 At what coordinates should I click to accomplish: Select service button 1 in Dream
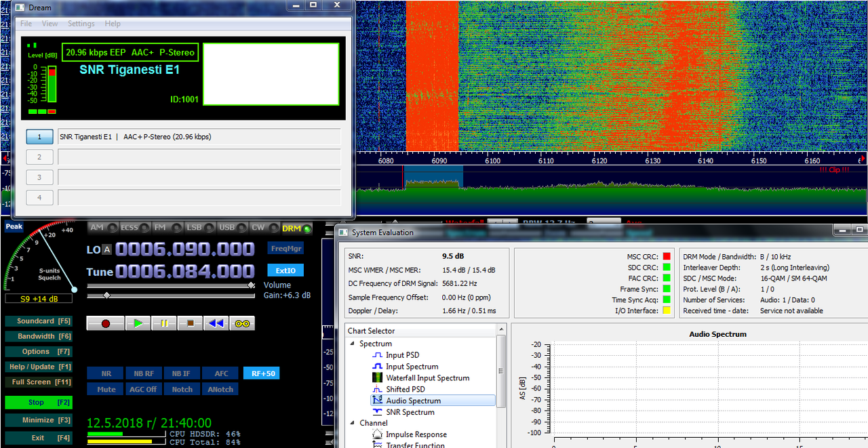[39, 137]
